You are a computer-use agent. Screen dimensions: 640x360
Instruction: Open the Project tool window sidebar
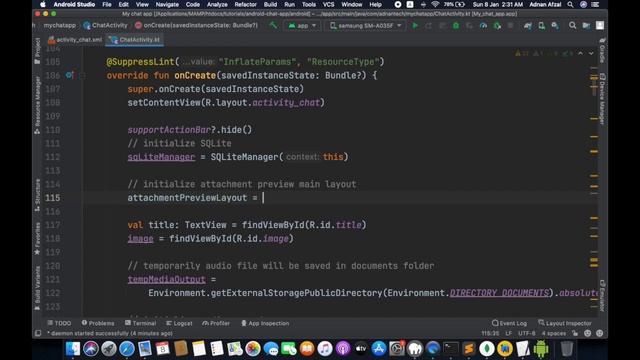pyautogui.click(x=37, y=51)
